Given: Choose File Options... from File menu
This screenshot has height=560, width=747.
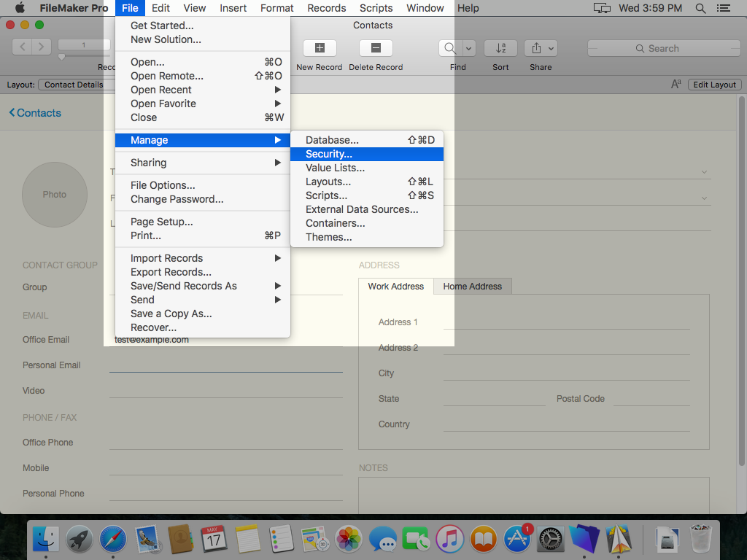Looking at the screenshot, I should 203,185.
